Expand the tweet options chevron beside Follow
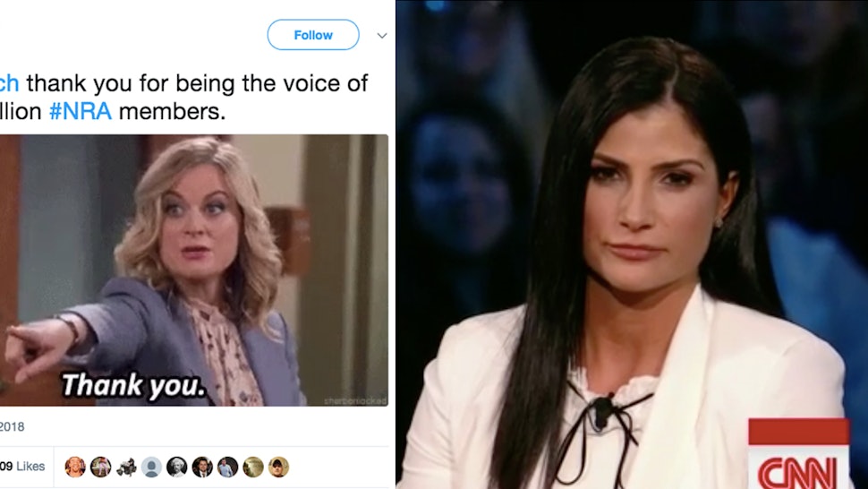The width and height of the screenshot is (868, 489). tap(382, 36)
